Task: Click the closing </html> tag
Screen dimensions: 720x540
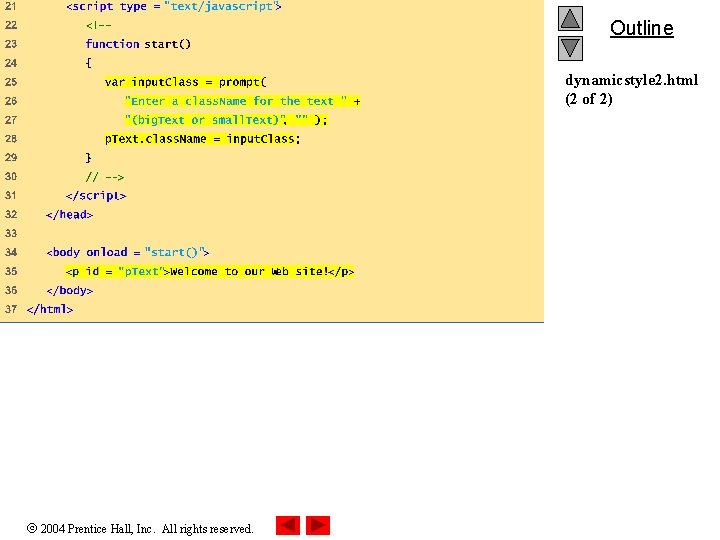Action: tap(50, 309)
